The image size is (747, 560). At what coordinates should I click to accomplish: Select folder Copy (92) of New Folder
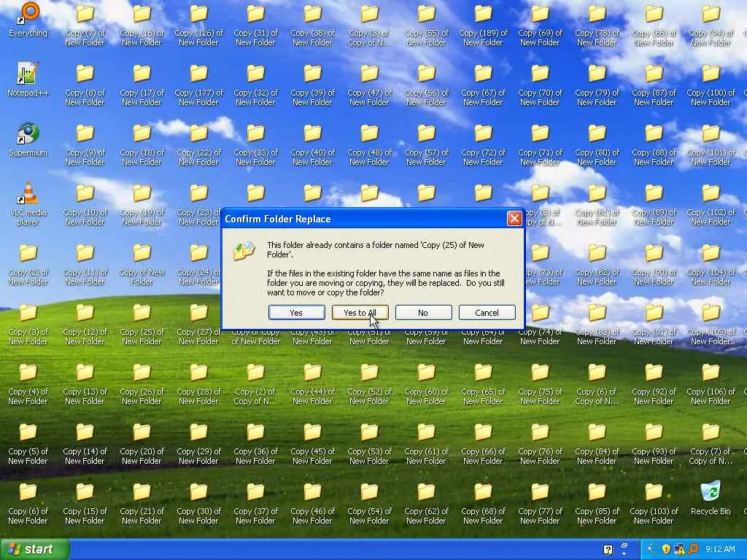pyautogui.click(x=654, y=385)
